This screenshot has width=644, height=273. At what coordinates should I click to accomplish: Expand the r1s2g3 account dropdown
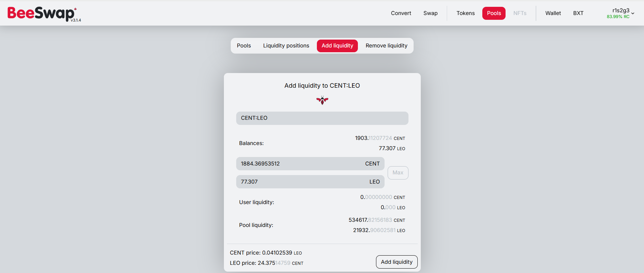(x=620, y=13)
